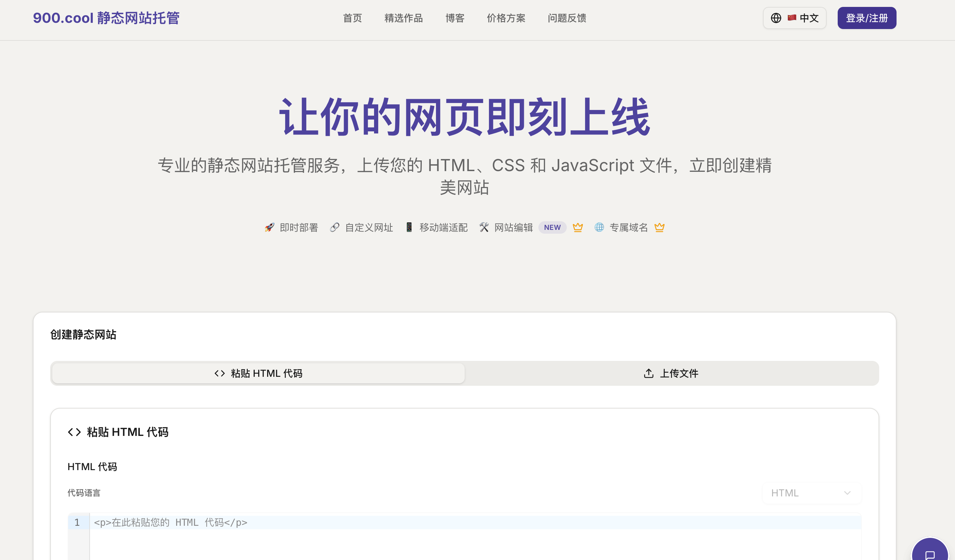Screen dimensions: 955x560
Task: Switch to the 上传文件 tab
Action: 671,373
